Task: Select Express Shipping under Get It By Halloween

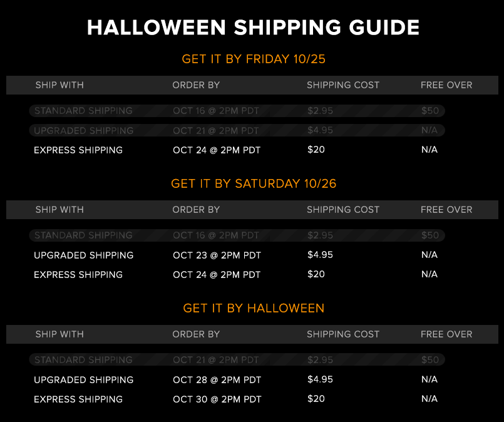Action: pyautogui.click(x=78, y=399)
